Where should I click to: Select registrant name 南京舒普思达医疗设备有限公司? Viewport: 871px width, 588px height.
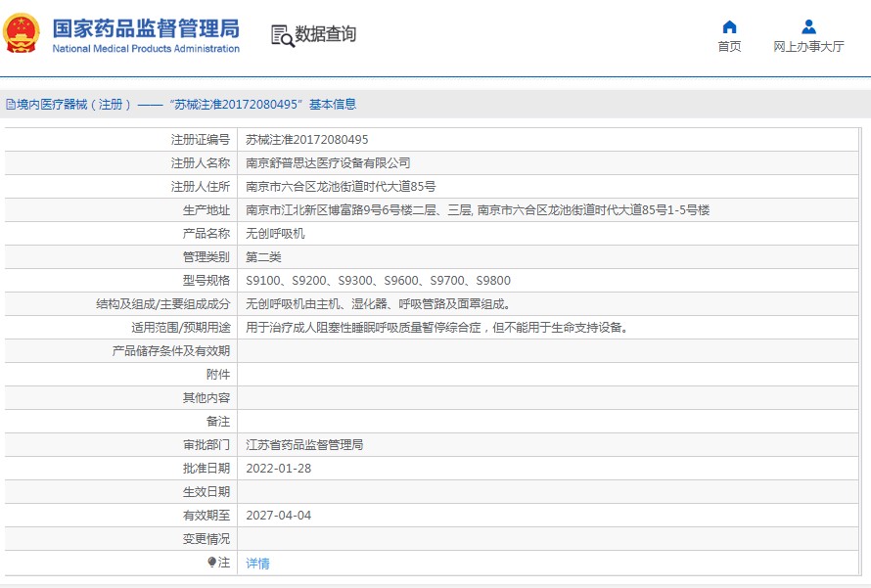tap(328, 163)
